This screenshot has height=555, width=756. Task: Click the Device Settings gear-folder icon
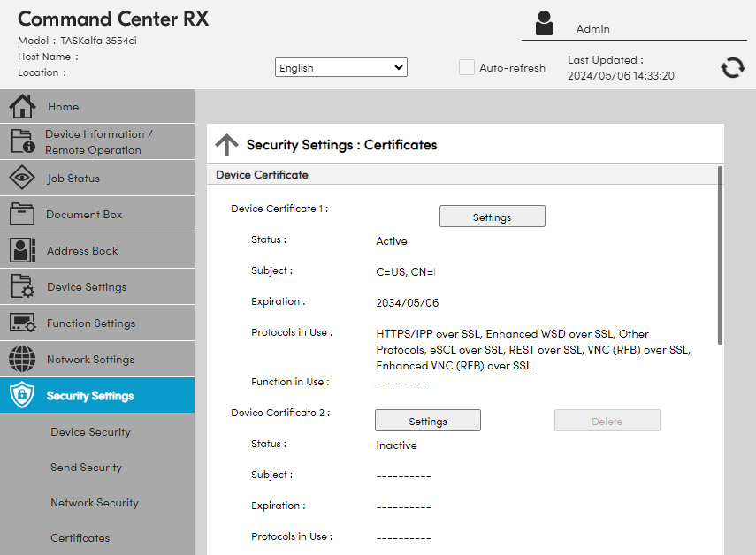click(x=22, y=286)
